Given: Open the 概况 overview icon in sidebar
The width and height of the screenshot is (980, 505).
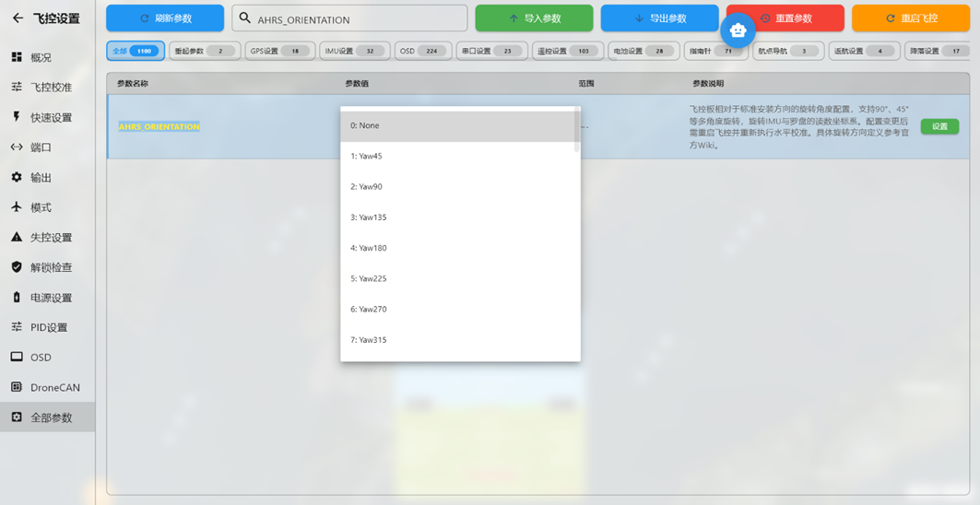Looking at the screenshot, I should [17, 57].
